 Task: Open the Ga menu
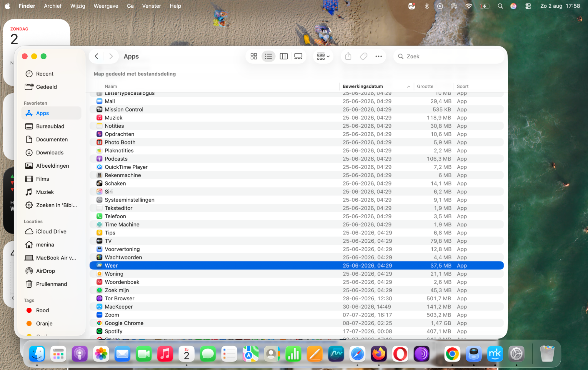(130, 6)
